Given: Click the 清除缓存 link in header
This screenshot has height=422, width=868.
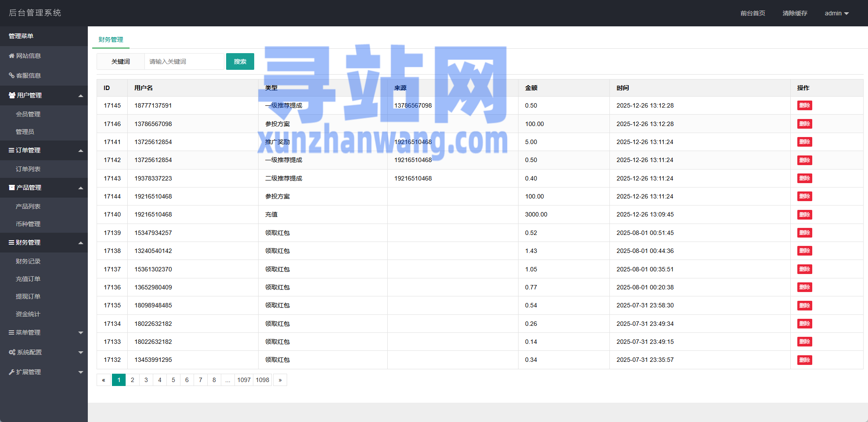Looking at the screenshot, I should pos(795,13).
